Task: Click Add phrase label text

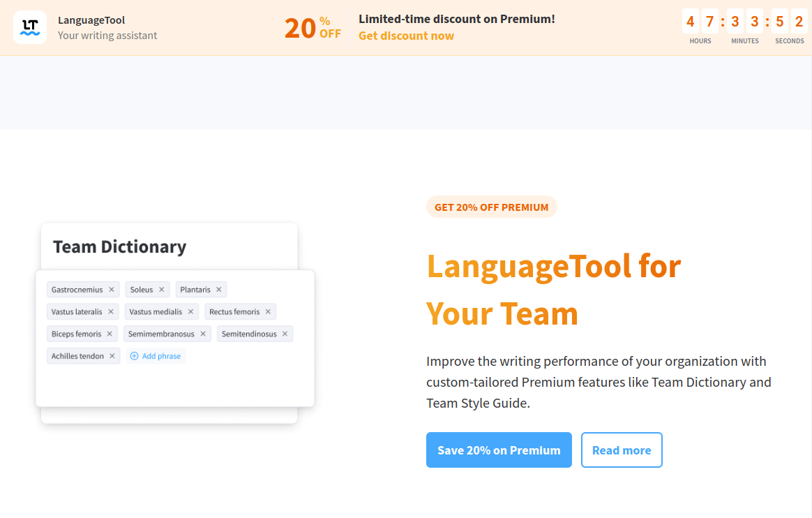Action: [162, 356]
